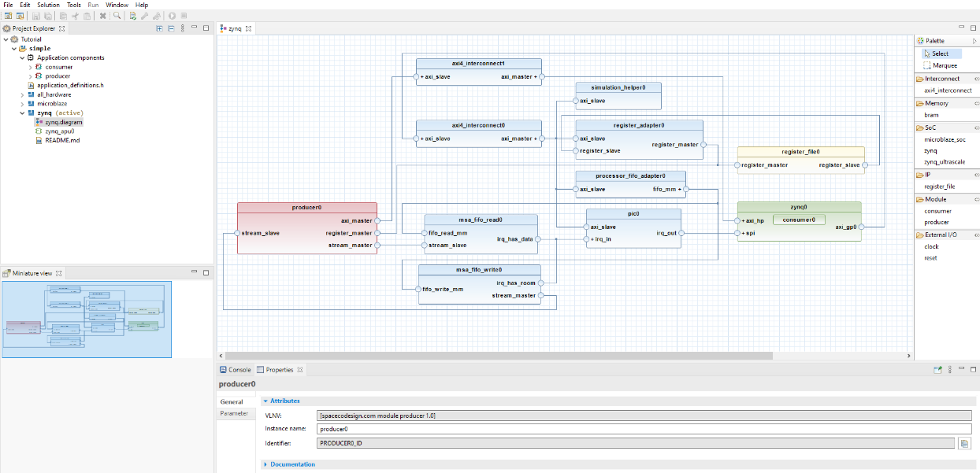Click the Run toolbar icon
The width and height of the screenshot is (980, 473).
pyautogui.click(x=172, y=14)
